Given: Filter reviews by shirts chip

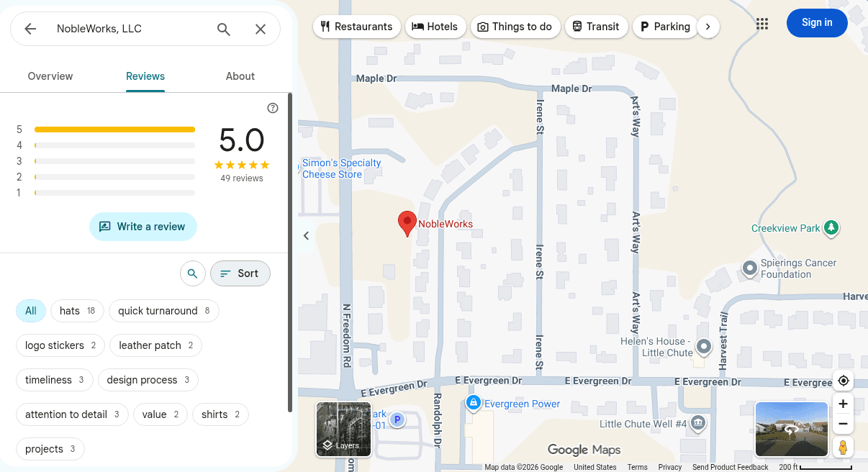Looking at the screenshot, I should click(x=220, y=414).
